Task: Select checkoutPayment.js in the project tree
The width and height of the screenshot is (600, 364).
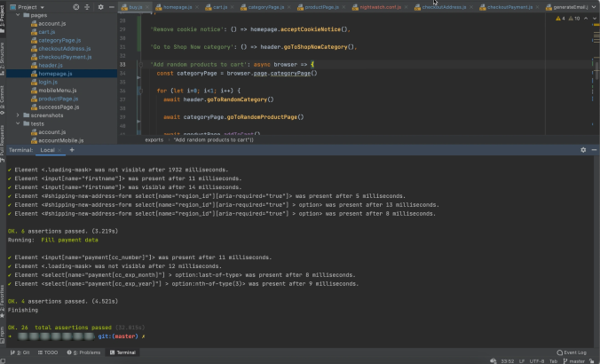Action: point(65,57)
